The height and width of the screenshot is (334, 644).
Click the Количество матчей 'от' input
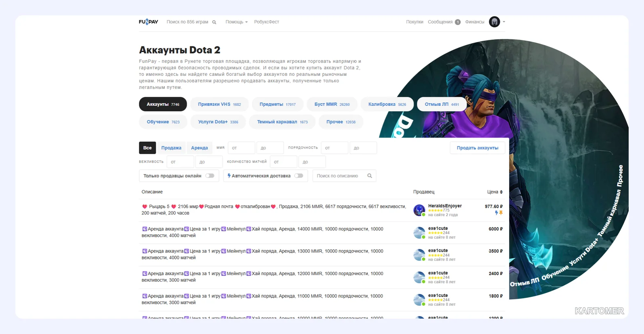283,162
